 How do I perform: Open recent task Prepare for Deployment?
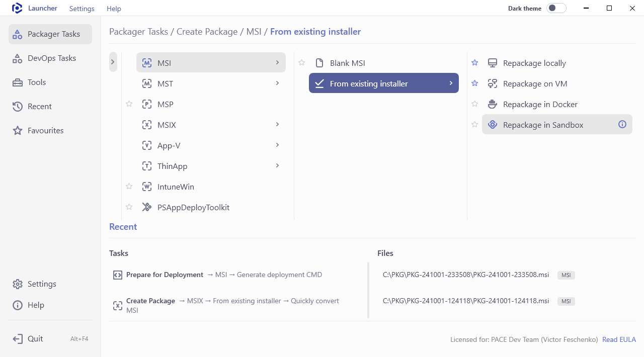click(224, 275)
